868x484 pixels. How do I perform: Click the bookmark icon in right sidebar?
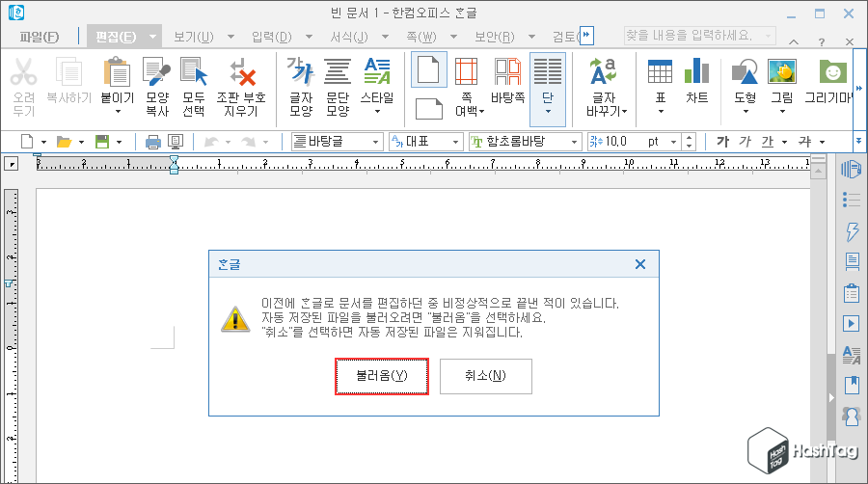pos(852,385)
